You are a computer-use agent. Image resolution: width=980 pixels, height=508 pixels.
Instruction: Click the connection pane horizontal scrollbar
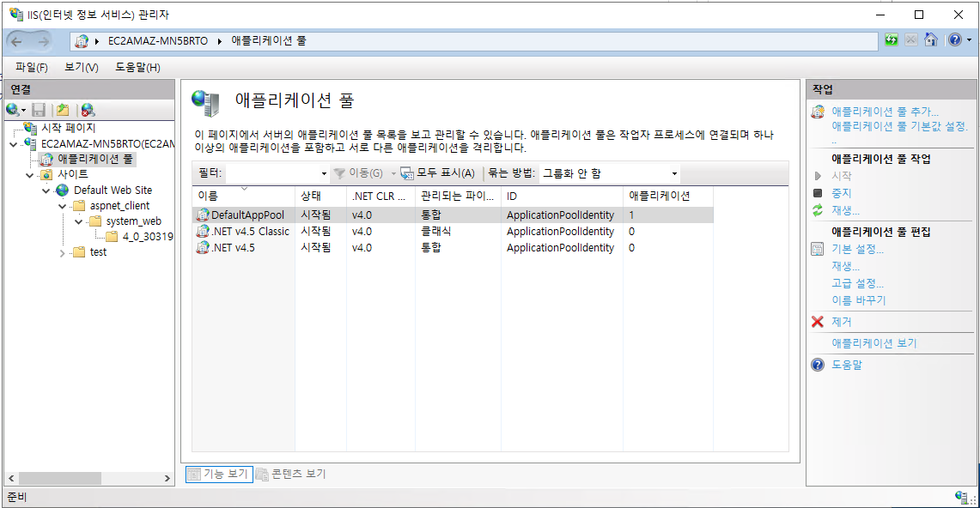coord(60,478)
